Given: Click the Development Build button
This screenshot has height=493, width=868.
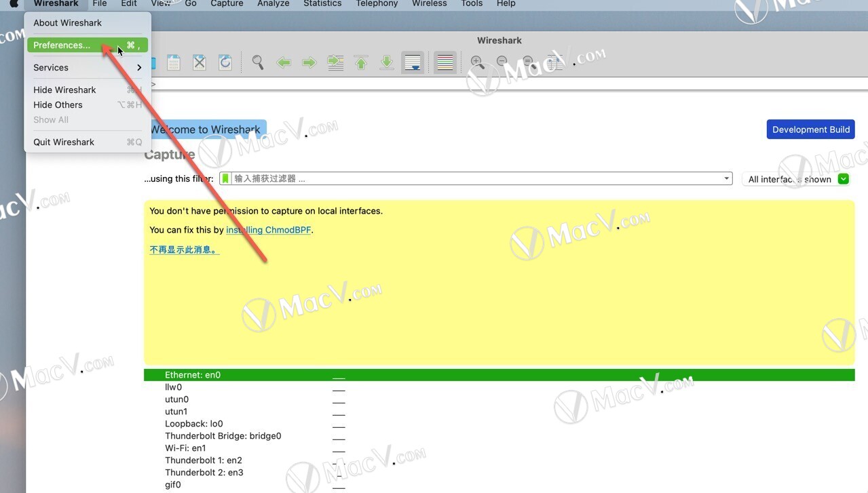Looking at the screenshot, I should click(811, 130).
